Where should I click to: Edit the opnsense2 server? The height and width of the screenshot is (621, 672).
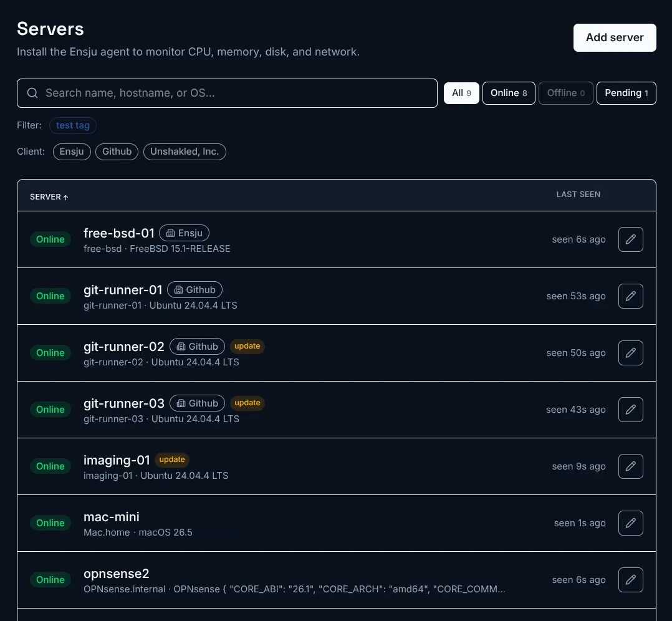(x=630, y=580)
